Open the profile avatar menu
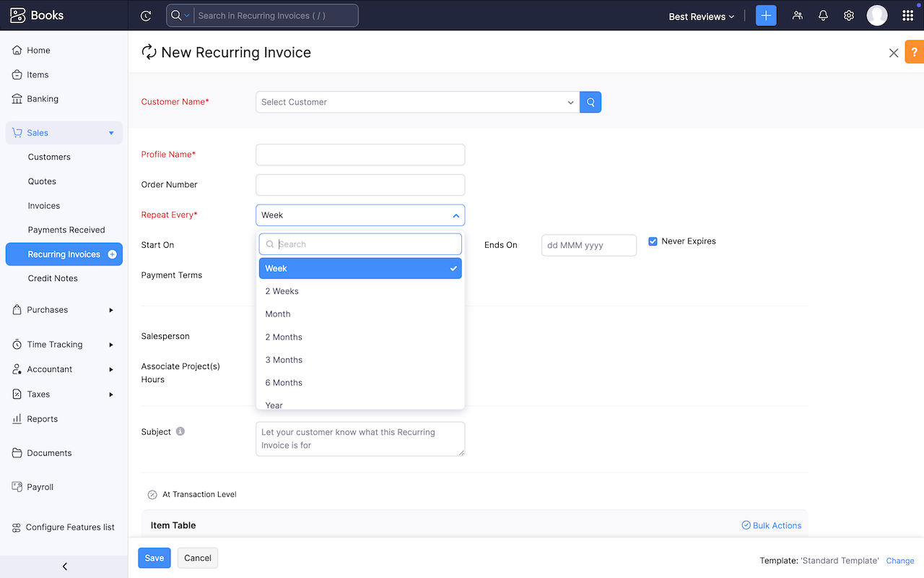924x578 pixels. coord(876,15)
